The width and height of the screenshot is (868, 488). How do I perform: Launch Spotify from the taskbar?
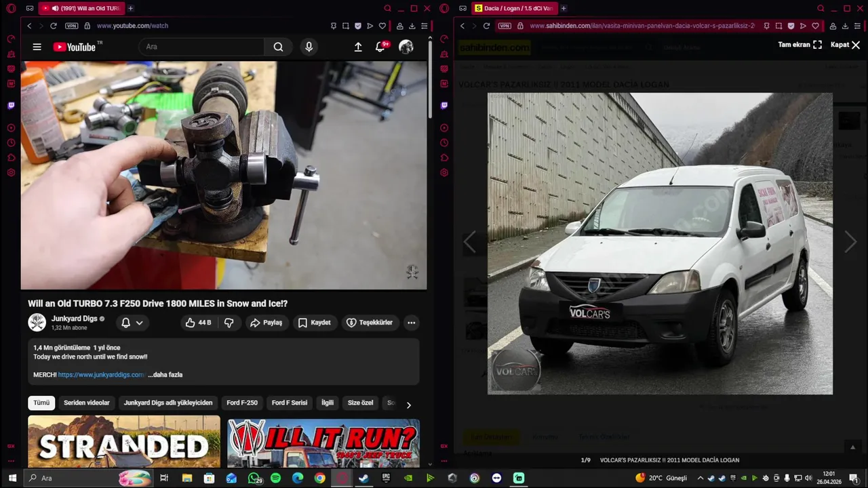[275, 478]
